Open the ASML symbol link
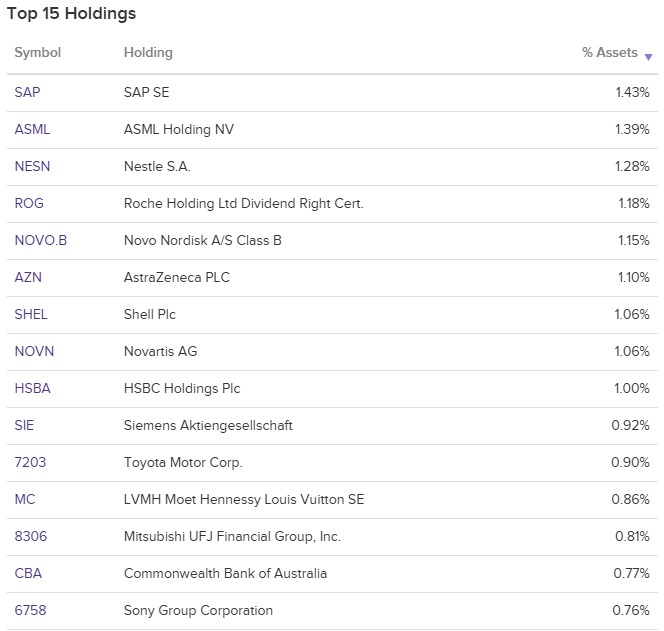Image resolution: width=664 pixels, height=631 pixels. tap(32, 129)
